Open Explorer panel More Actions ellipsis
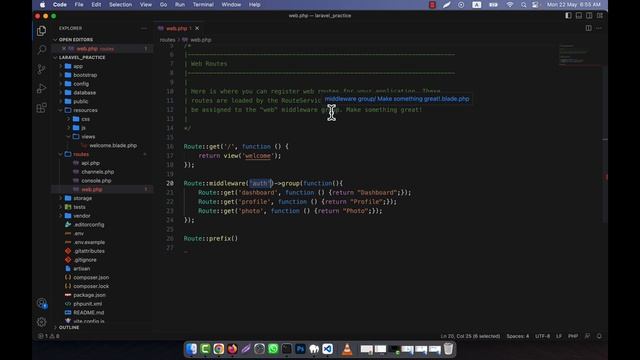640x360 pixels. (x=144, y=28)
